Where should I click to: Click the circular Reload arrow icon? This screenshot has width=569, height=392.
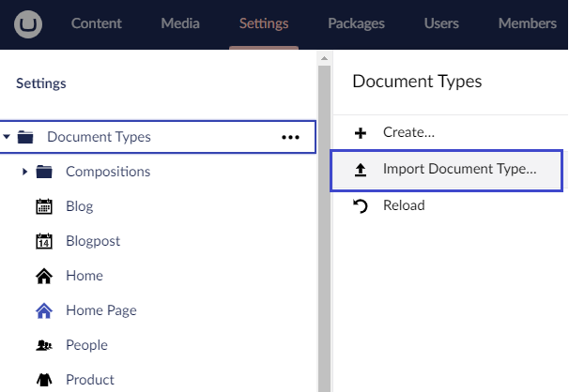(361, 206)
